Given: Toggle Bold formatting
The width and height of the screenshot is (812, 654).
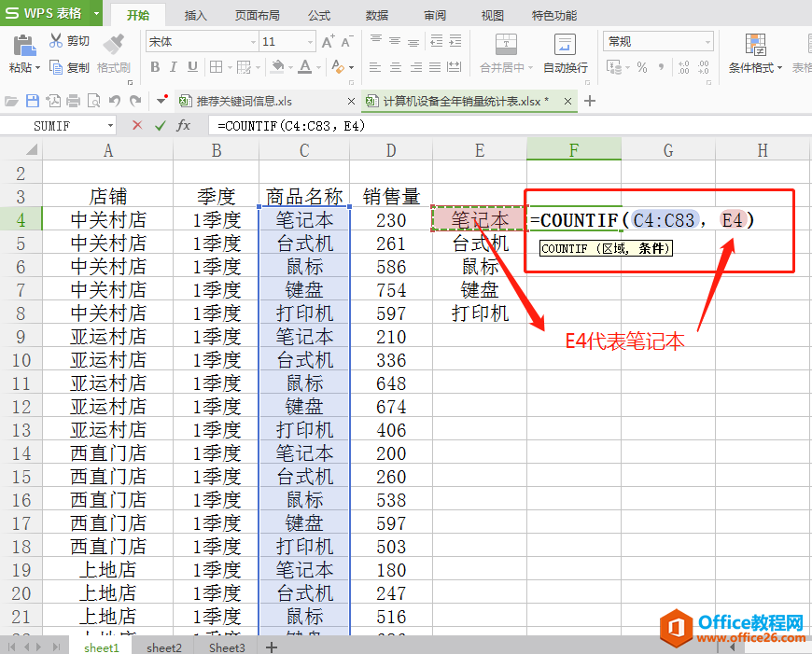Looking at the screenshot, I should click(x=155, y=67).
